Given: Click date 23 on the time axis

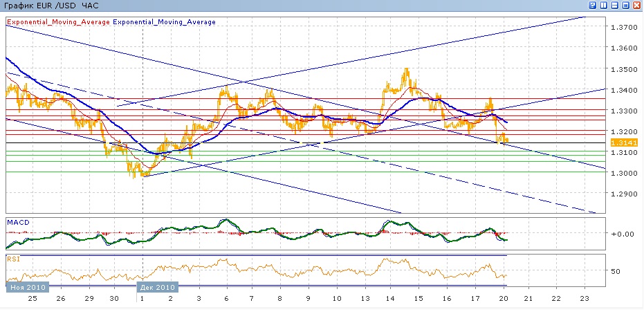Looking at the screenshot, I should [x=584, y=299].
